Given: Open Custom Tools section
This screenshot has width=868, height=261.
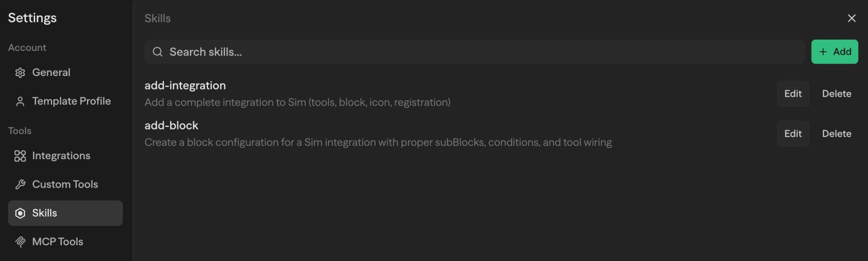Looking at the screenshot, I should tap(65, 184).
